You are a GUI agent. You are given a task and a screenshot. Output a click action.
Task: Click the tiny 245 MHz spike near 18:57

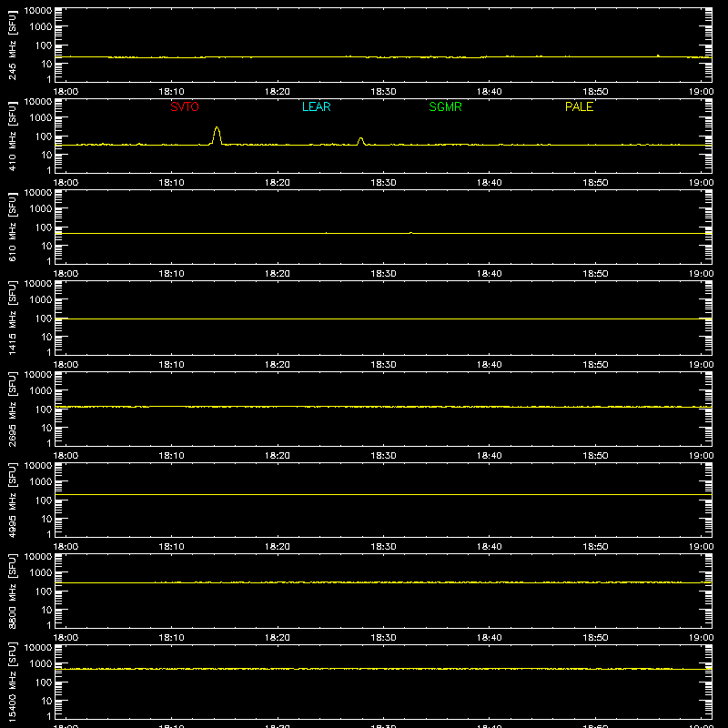pos(658,56)
